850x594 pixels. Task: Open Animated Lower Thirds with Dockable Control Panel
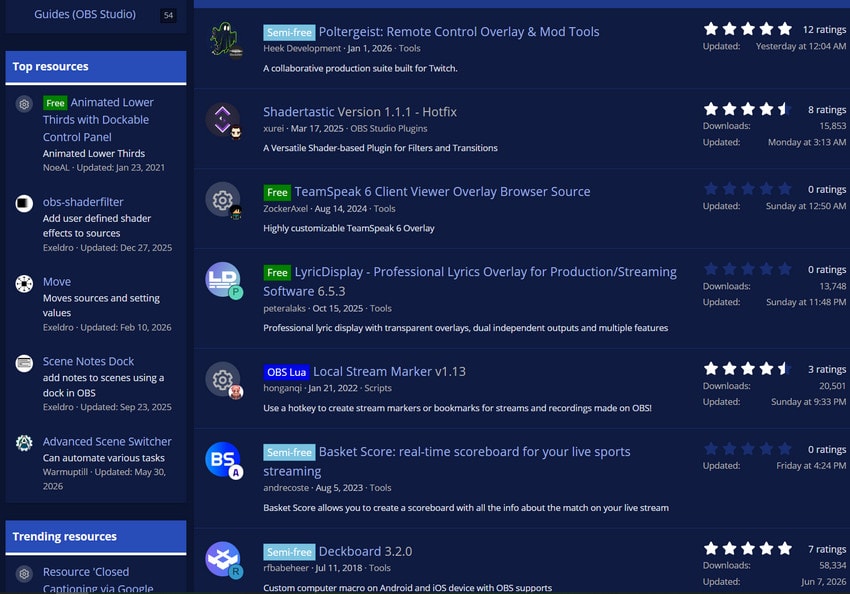(x=98, y=120)
